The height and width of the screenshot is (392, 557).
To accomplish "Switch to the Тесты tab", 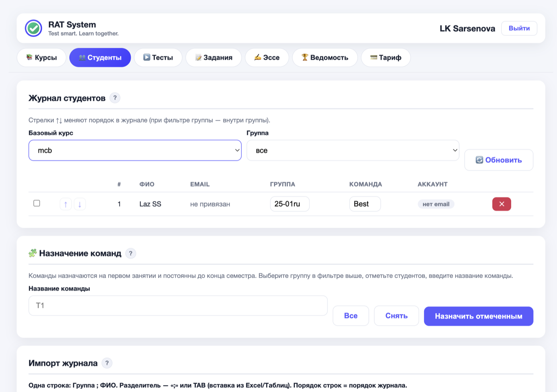I will (x=158, y=58).
